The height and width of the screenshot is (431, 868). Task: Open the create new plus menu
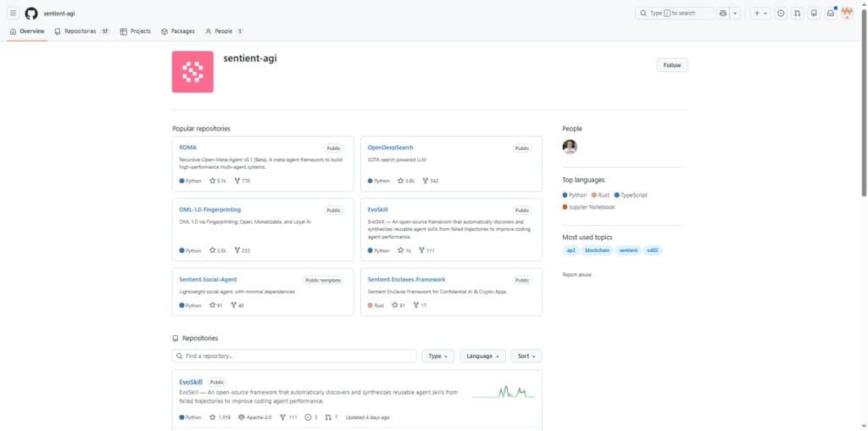click(760, 14)
